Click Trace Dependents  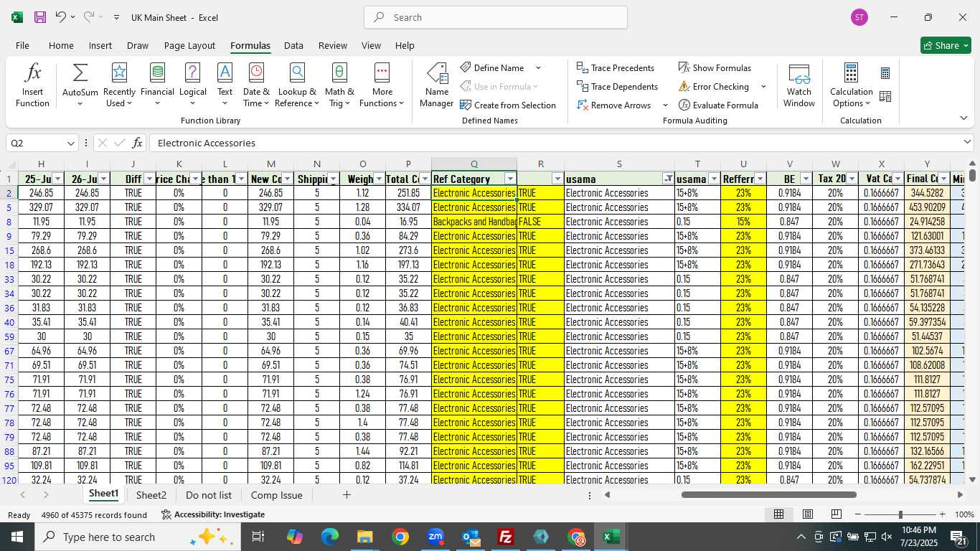point(618,87)
